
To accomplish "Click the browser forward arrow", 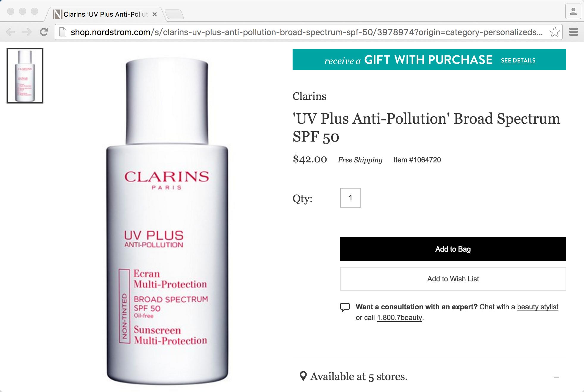I will (27, 32).
